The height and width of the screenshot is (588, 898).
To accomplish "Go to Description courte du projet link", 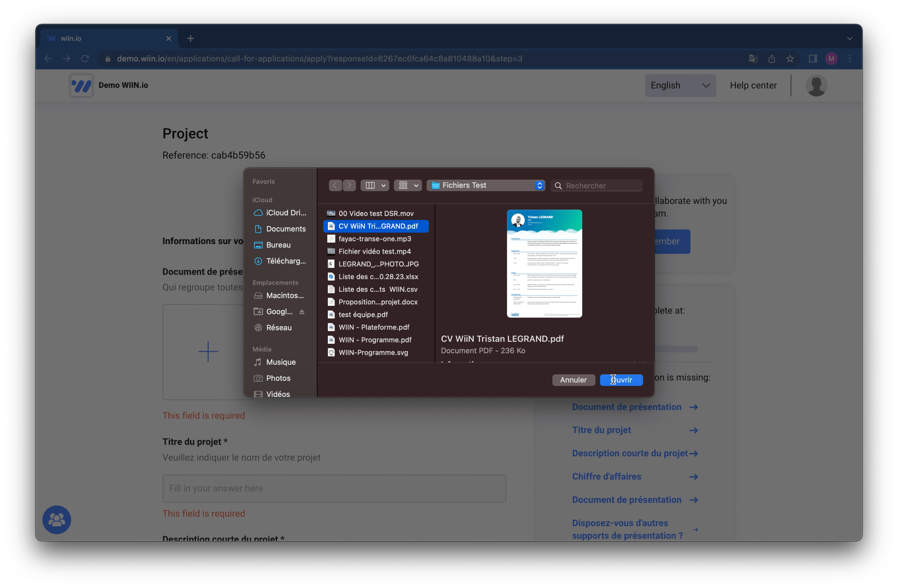I will (x=635, y=453).
